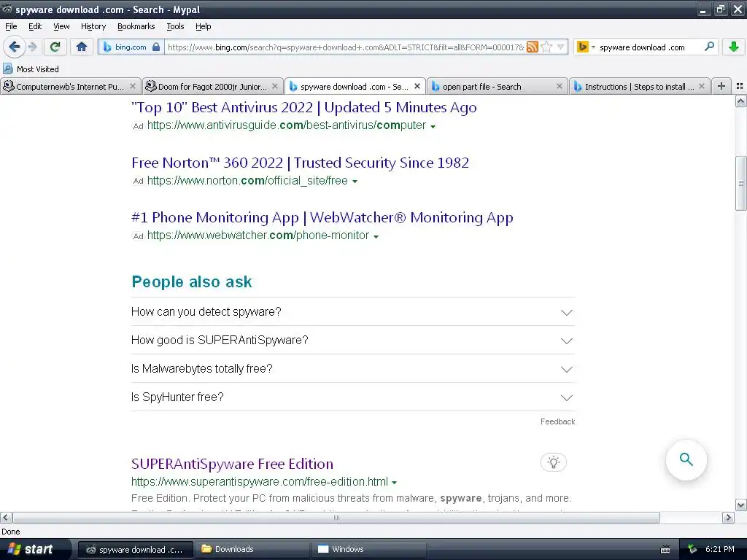Click the network tray icon by clock
This screenshot has height=560, width=747.
point(693,550)
